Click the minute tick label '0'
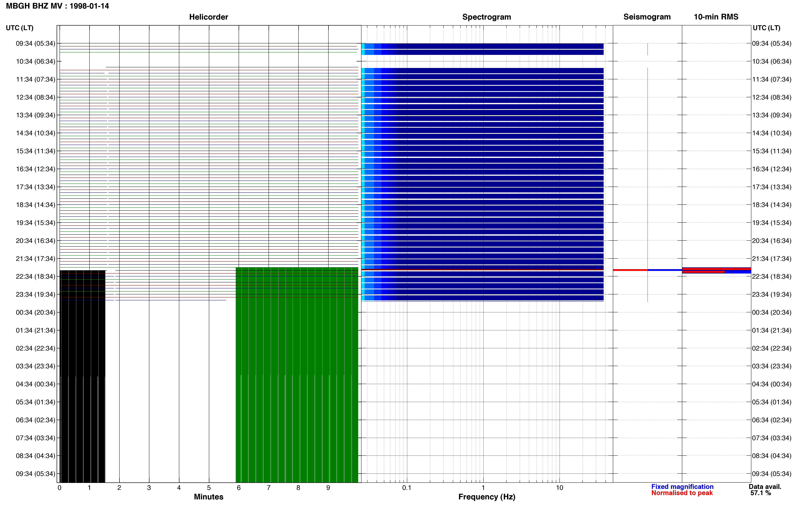The width and height of the screenshot is (812, 508). pyautogui.click(x=59, y=488)
